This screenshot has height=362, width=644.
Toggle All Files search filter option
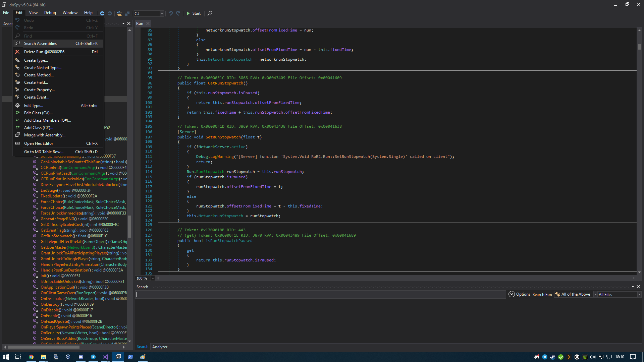point(615,294)
